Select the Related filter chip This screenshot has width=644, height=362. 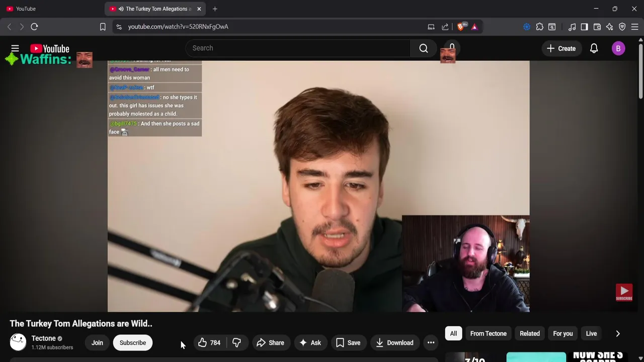coord(530,333)
